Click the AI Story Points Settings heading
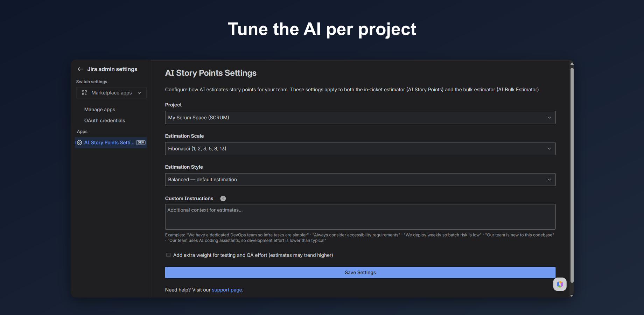Image resolution: width=644 pixels, height=315 pixels. 211,73
